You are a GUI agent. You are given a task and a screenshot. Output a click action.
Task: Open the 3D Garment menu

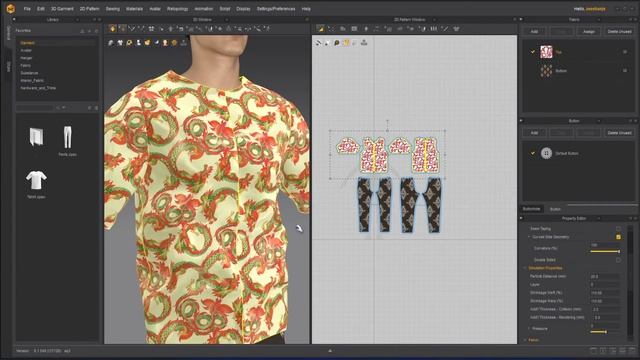point(62,9)
